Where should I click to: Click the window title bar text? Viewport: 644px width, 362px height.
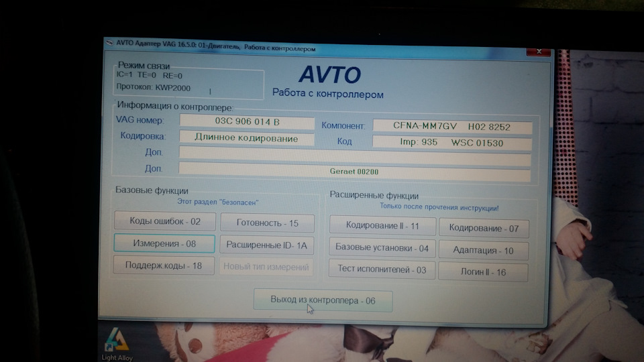pos(215,46)
